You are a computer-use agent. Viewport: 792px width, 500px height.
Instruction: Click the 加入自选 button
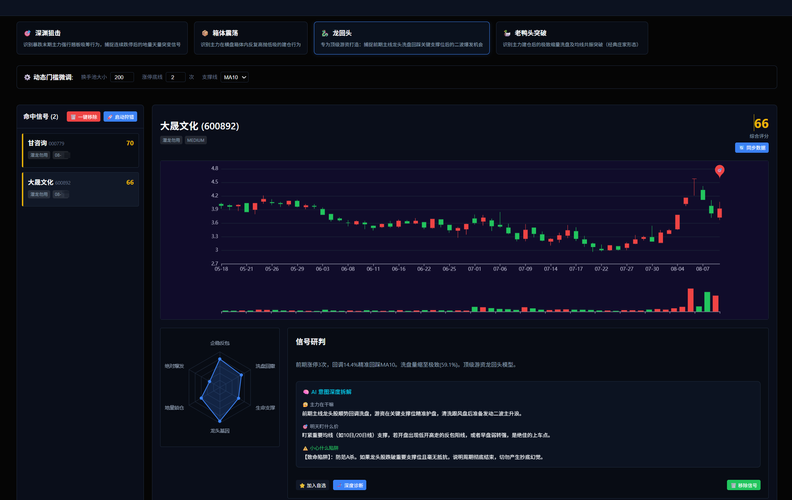313,485
